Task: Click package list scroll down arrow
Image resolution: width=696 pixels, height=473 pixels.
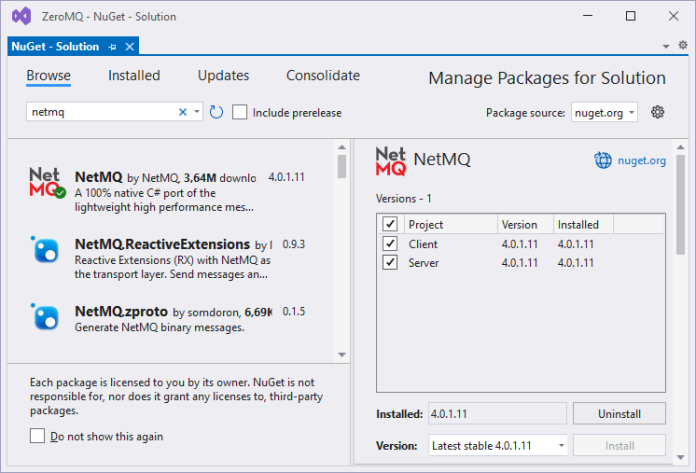Action: coord(342,355)
